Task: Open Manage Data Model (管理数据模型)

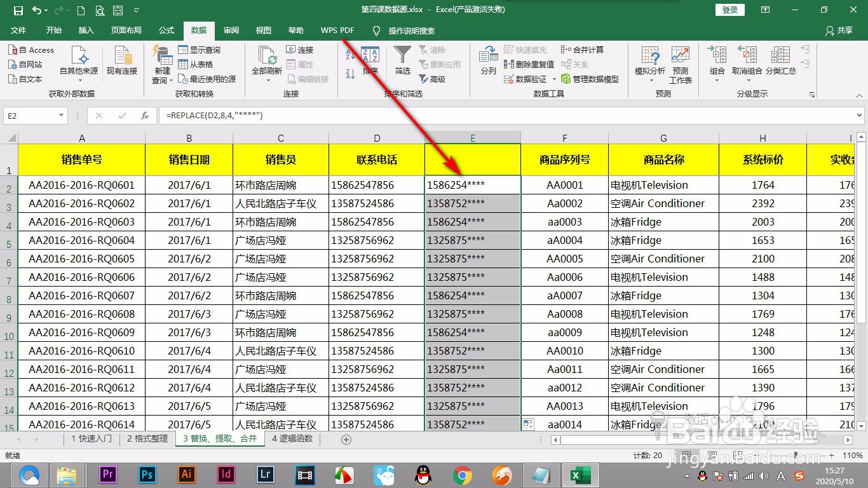Action: point(590,79)
